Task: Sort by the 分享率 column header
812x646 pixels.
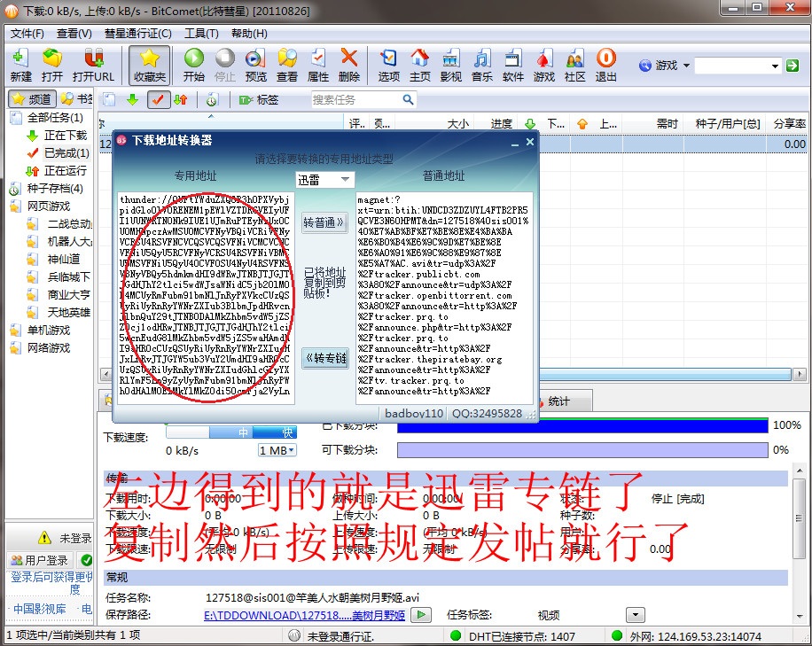Action: point(789,124)
